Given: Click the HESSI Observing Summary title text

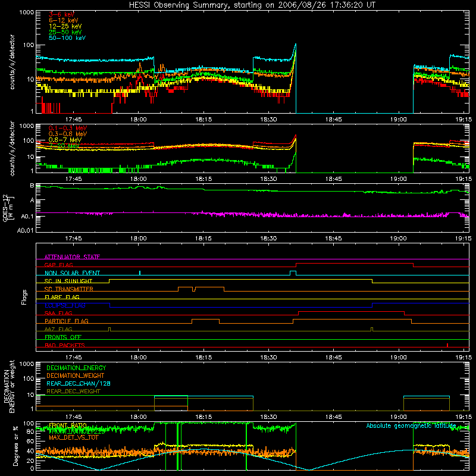Looking at the screenshot, I should coord(252,5).
